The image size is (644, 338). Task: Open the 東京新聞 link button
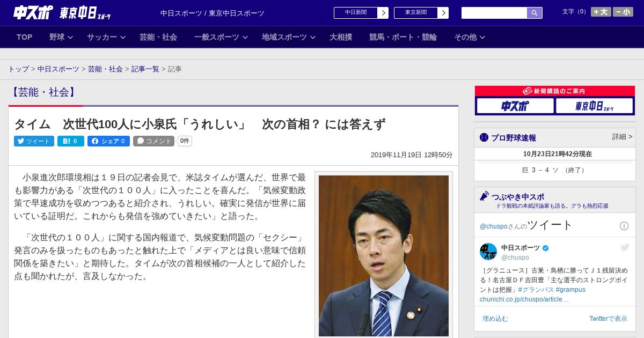pyautogui.click(x=421, y=13)
